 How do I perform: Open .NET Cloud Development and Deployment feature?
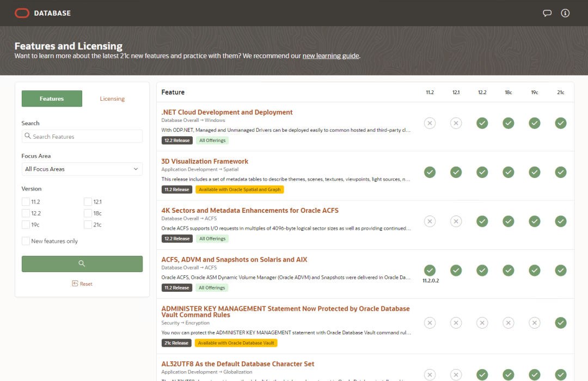click(x=227, y=112)
